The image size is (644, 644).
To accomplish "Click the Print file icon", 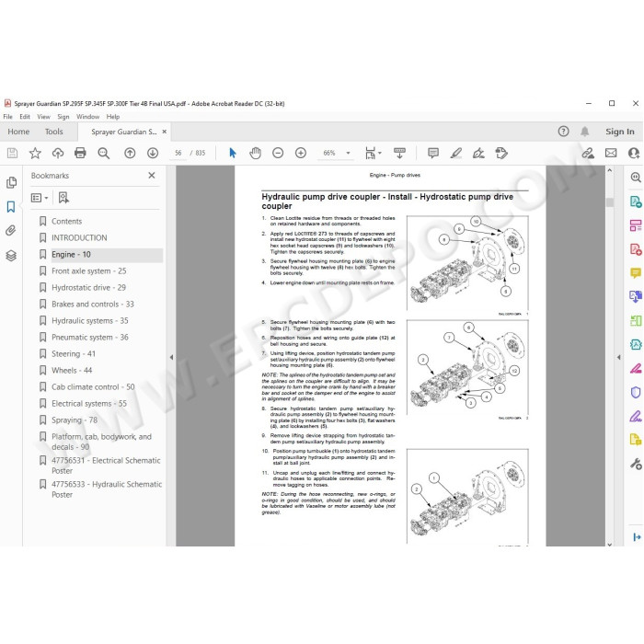I will coord(80,154).
